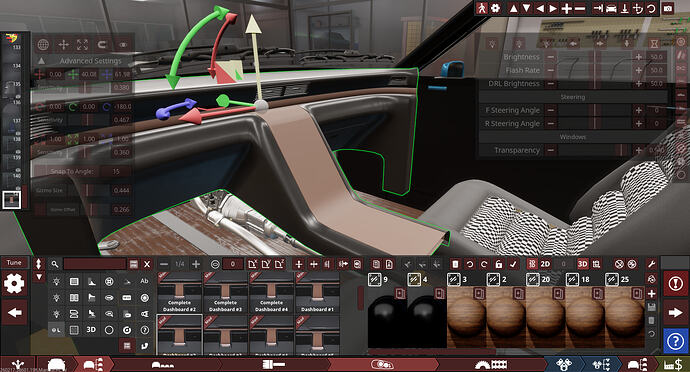
Task: Click the R Steering Angle slider
Action: [x=595, y=124]
